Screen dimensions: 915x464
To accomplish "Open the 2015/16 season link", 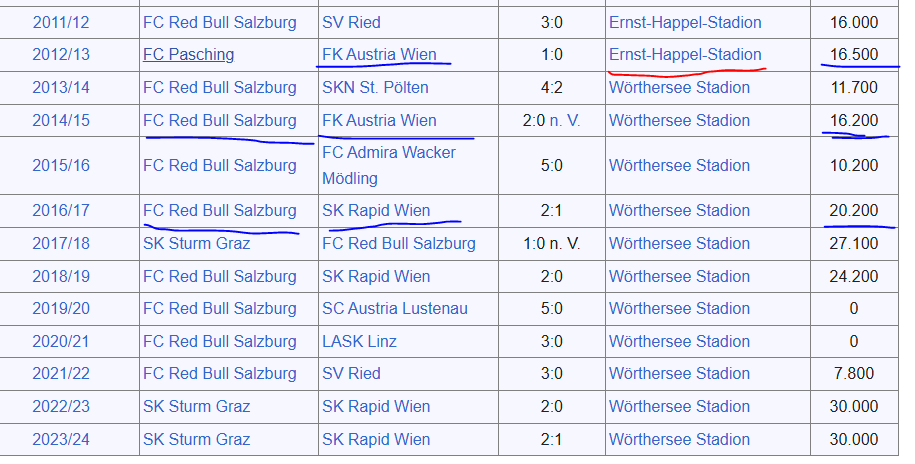I will coord(60,165).
